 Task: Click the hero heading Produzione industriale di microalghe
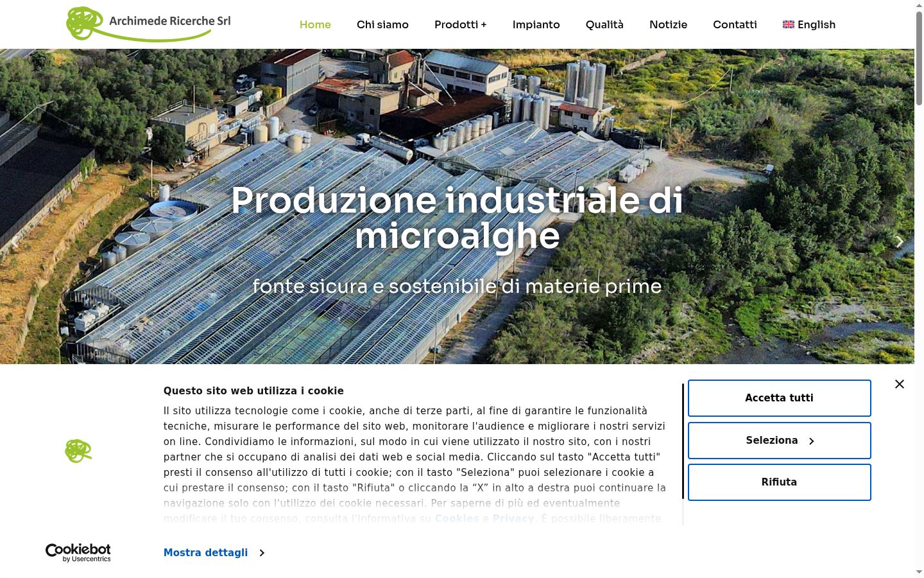coord(457,218)
